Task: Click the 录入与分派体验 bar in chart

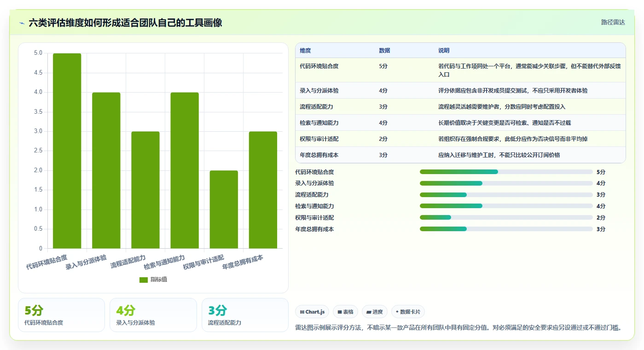Action: pos(106,170)
